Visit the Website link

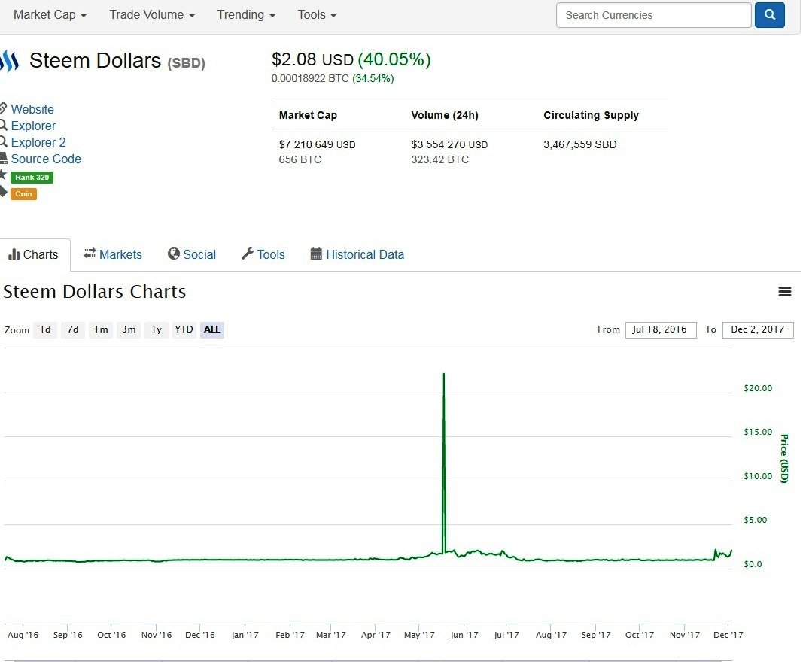coord(32,109)
